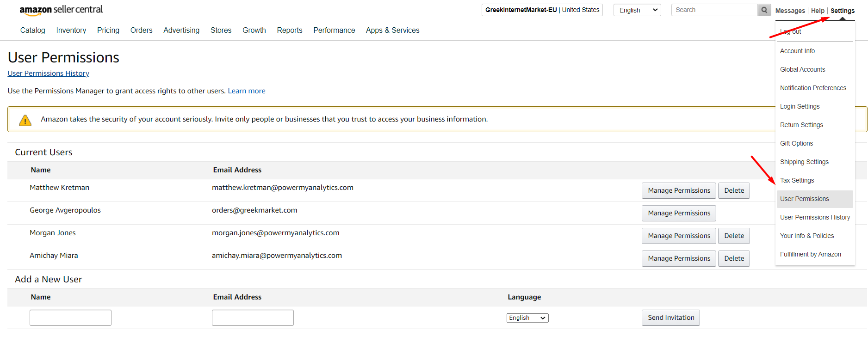Select User Permissions in Settings menu

coord(815,199)
